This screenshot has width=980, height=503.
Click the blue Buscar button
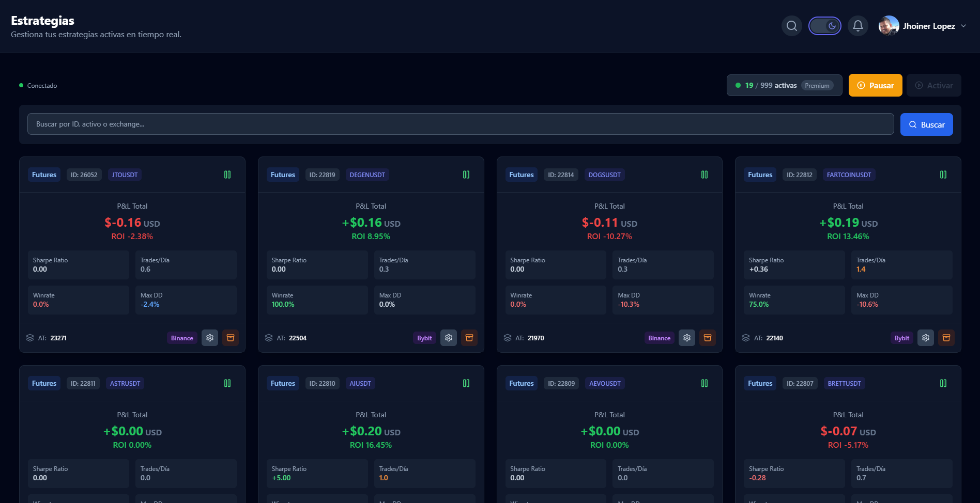(926, 124)
